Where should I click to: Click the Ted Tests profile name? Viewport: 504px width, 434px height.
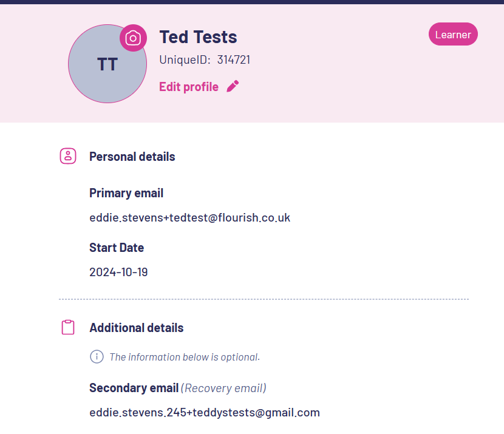pyautogui.click(x=198, y=36)
